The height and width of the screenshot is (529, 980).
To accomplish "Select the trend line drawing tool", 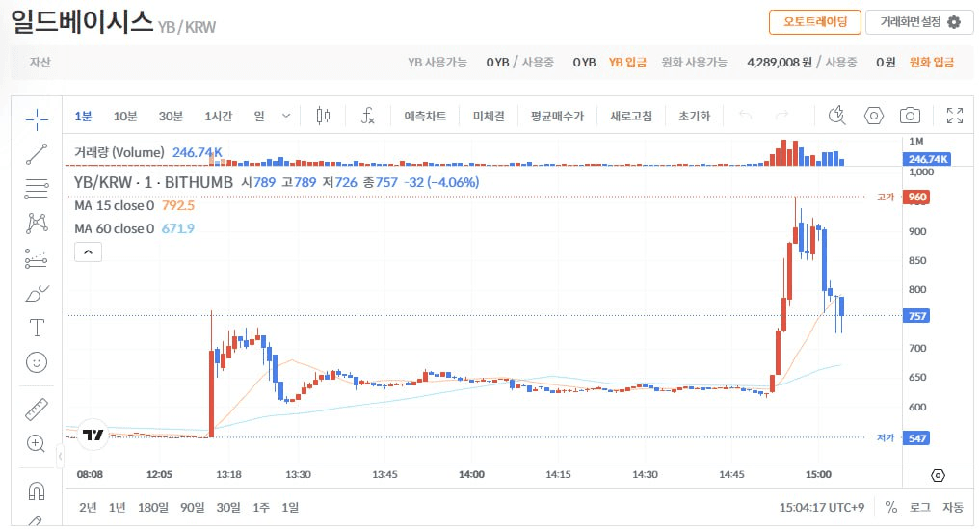I will (37, 153).
